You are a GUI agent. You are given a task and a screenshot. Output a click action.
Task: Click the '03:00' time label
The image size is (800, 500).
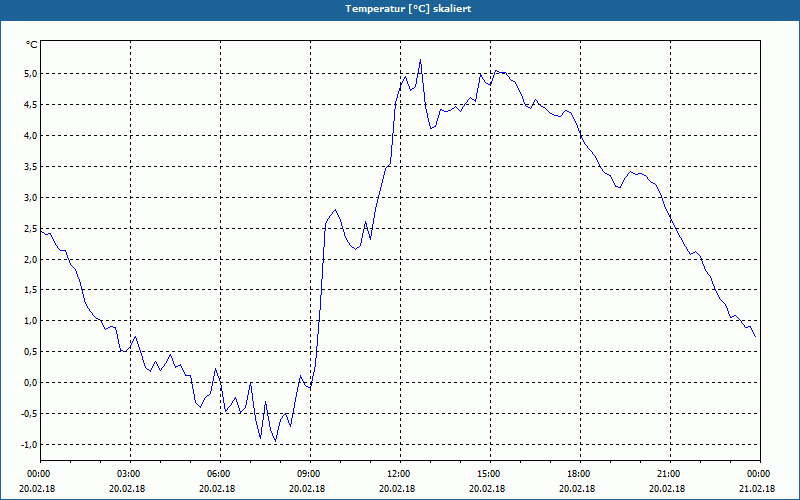128,474
